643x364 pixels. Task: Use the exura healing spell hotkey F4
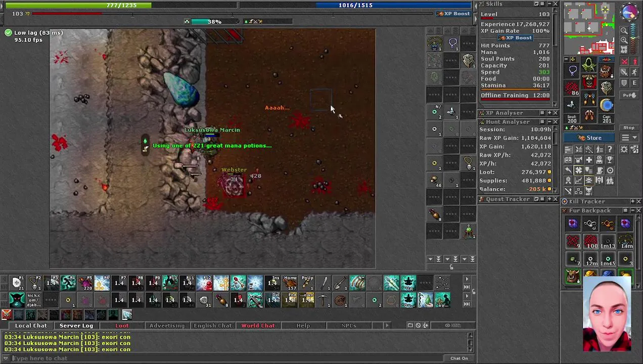(68, 283)
